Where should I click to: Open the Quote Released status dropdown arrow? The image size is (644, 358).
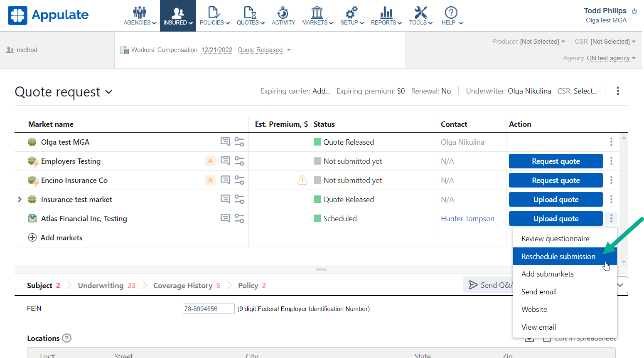tap(289, 50)
